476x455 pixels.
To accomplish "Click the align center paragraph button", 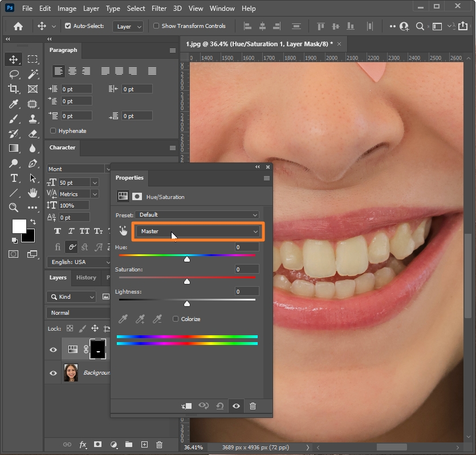I will [72, 71].
